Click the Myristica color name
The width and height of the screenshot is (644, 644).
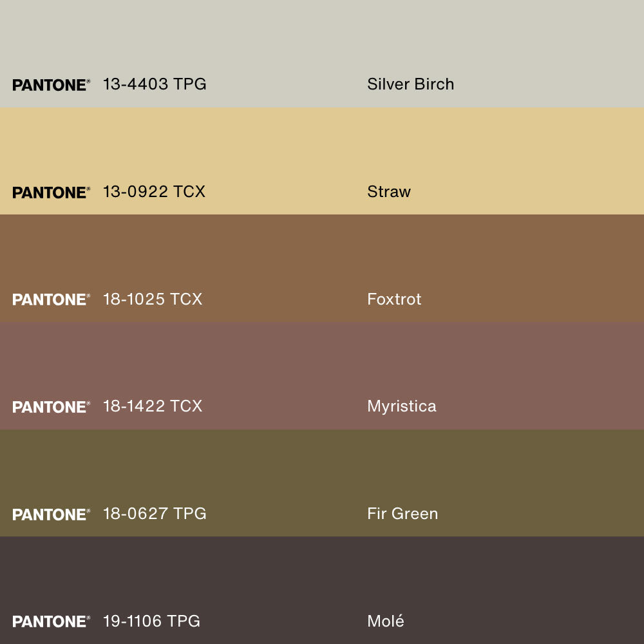(401, 406)
